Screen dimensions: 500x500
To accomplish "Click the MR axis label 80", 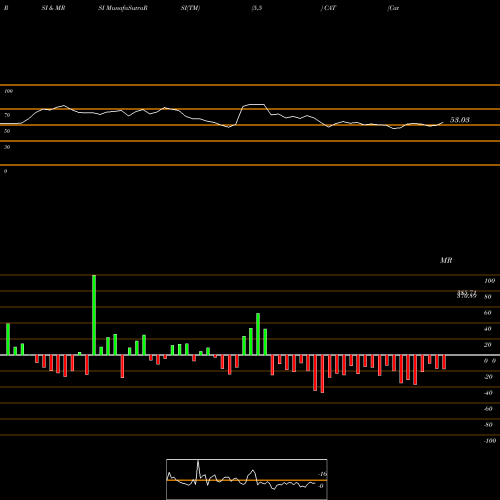I will 488,297.
